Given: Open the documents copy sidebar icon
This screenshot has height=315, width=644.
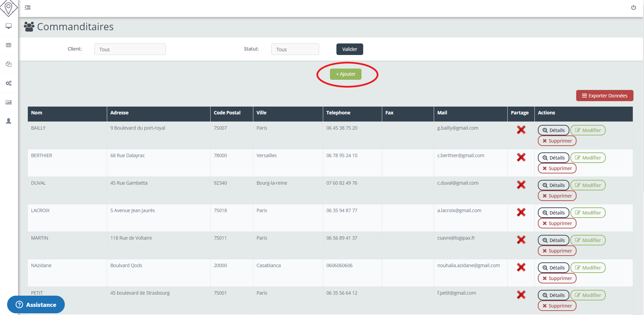Looking at the screenshot, I should [x=9, y=64].
